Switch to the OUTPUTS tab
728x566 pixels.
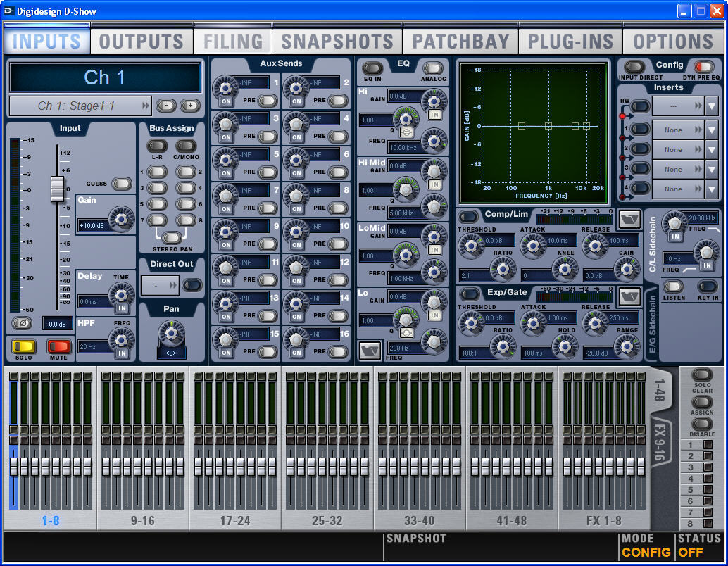[x=141, y=42]
